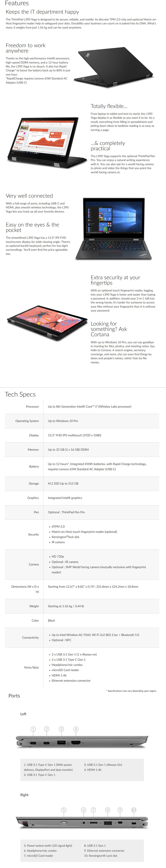
Task: Click the "Tech Specs" section heading
Action: point(20,394)
